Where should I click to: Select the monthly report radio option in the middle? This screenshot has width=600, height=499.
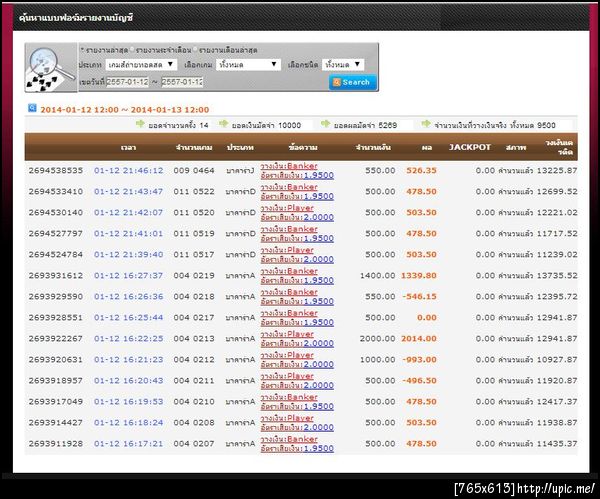pyautogui.click(x=132, y=50)
